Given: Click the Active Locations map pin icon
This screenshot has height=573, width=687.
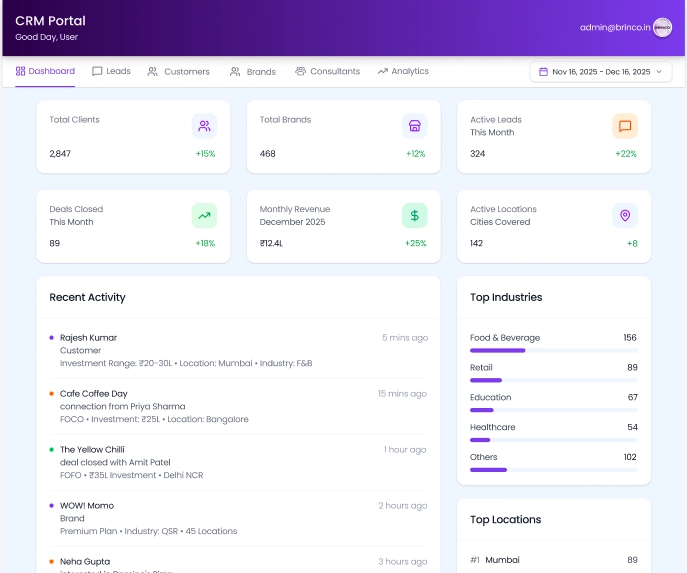Looking at the screenshot, I should (x=625, y=215).
